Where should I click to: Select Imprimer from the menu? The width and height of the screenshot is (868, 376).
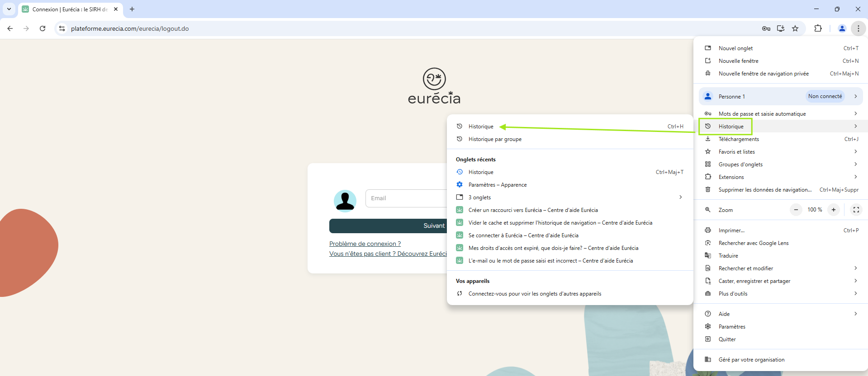pos(781,230)
